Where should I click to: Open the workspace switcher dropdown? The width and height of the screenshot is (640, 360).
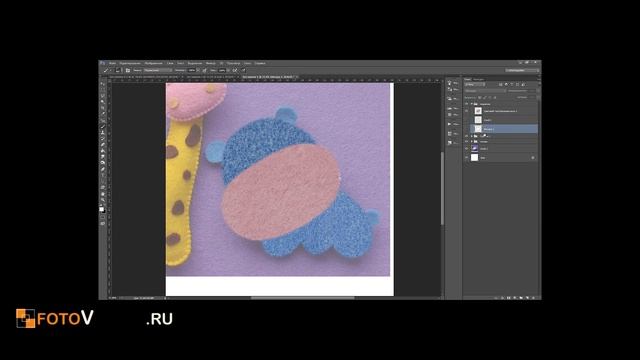pos(522,70)
